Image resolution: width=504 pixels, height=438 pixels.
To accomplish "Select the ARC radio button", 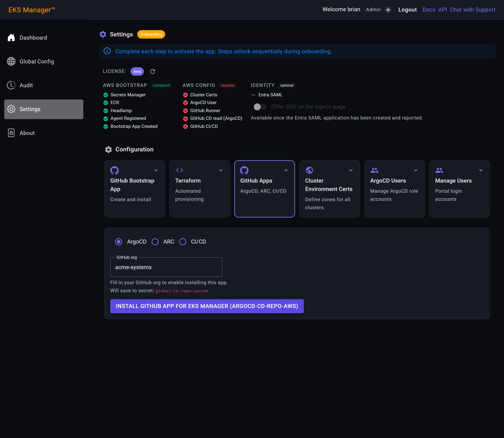I will tap(155, 242).
